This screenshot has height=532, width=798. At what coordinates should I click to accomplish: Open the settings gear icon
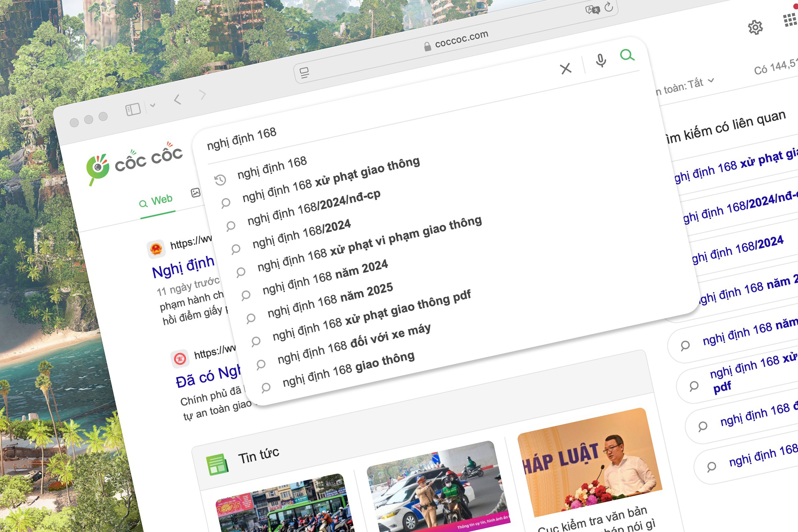point(755,27)
